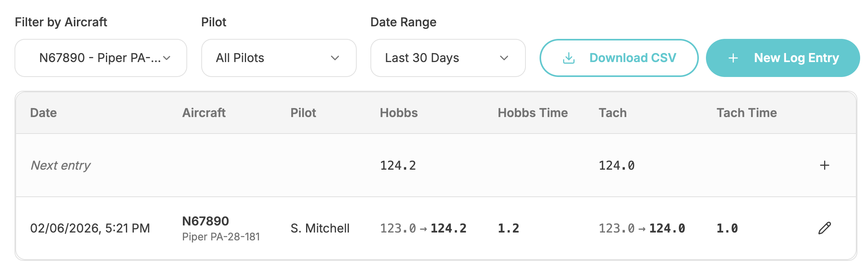Viewport: 868px width, 271px height.
Task: Click the download icon in Download CSV
Action: [569, 58]
